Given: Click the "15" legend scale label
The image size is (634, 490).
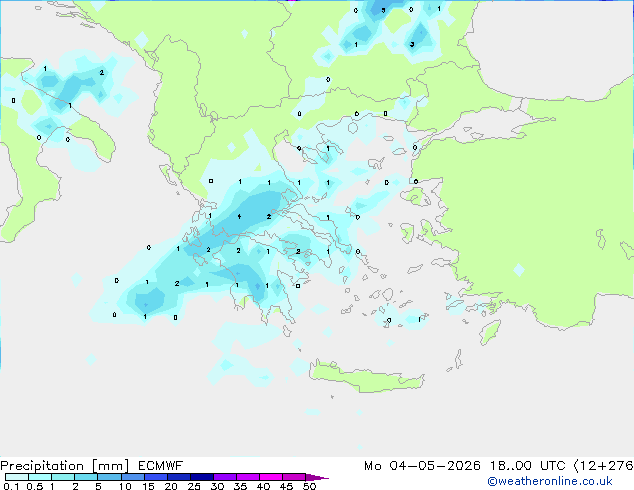Looking at the screenshot, I should [x=148, y=486].
